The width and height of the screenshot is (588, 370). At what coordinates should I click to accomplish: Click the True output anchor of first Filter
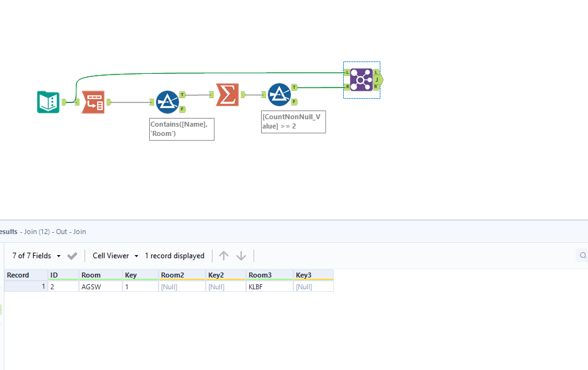181,96
